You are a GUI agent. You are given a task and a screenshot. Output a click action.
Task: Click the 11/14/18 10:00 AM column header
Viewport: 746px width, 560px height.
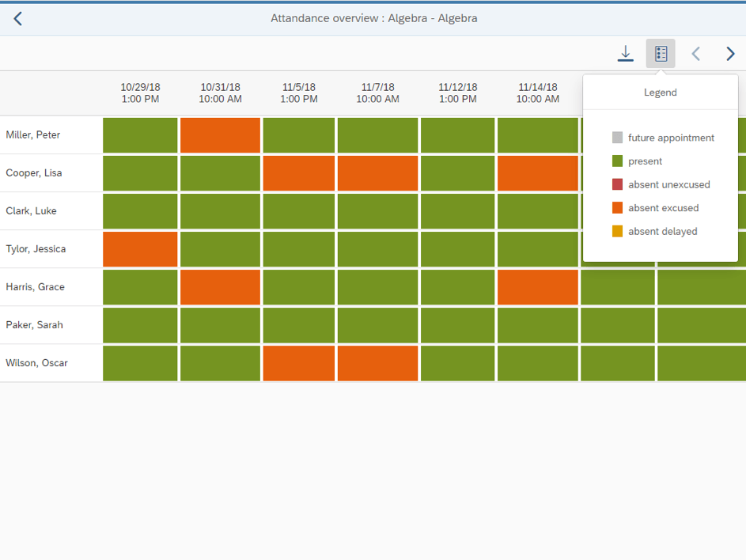538,93
